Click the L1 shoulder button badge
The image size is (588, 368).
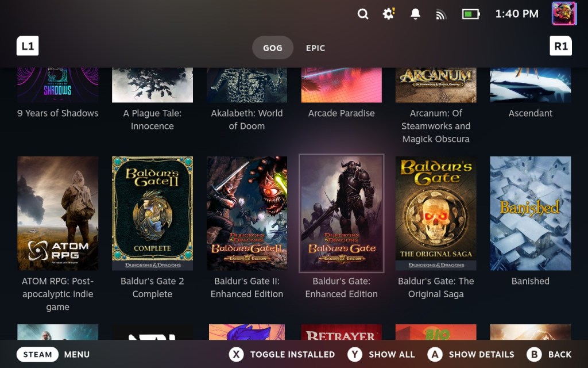coord(27,46)
